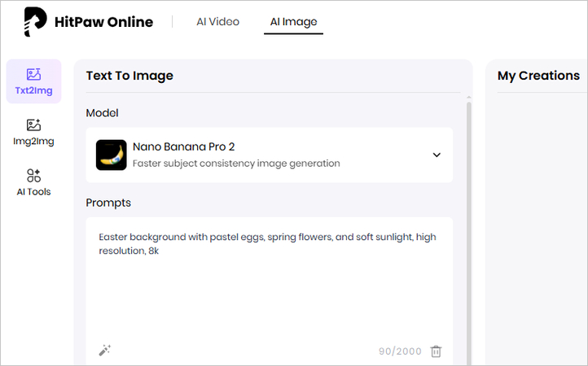Click the vertical scrollbar of the panel
Viewport: 588px width, 366px height.
pyautogui.click(x=468, y=228)
